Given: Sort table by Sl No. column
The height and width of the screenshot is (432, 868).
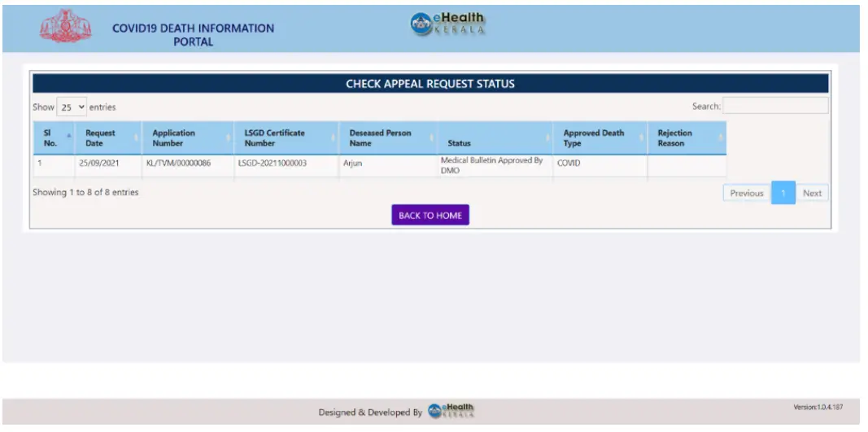Looking at the screenshot, I should click(53, 138).
